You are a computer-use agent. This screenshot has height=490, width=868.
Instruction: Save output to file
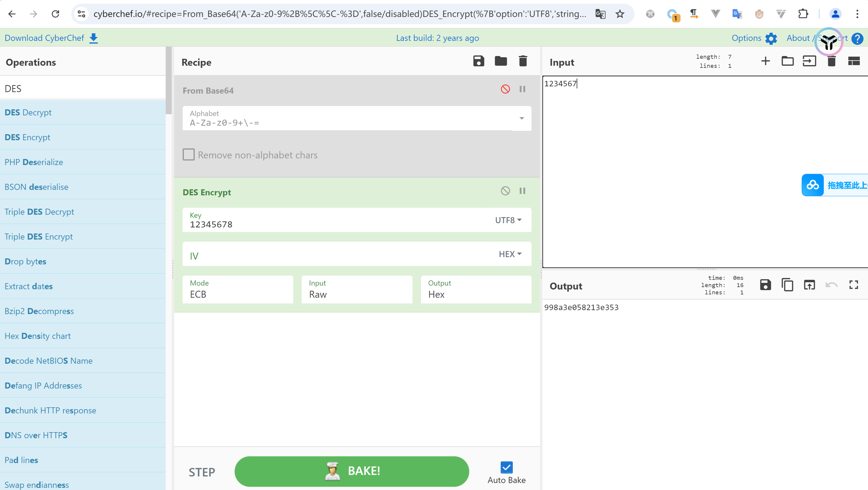[x=765, y=285]
